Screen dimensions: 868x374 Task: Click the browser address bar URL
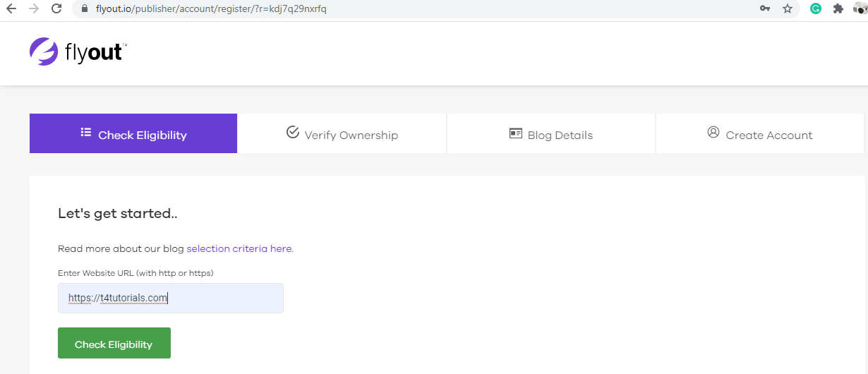(x=211, y=9)
